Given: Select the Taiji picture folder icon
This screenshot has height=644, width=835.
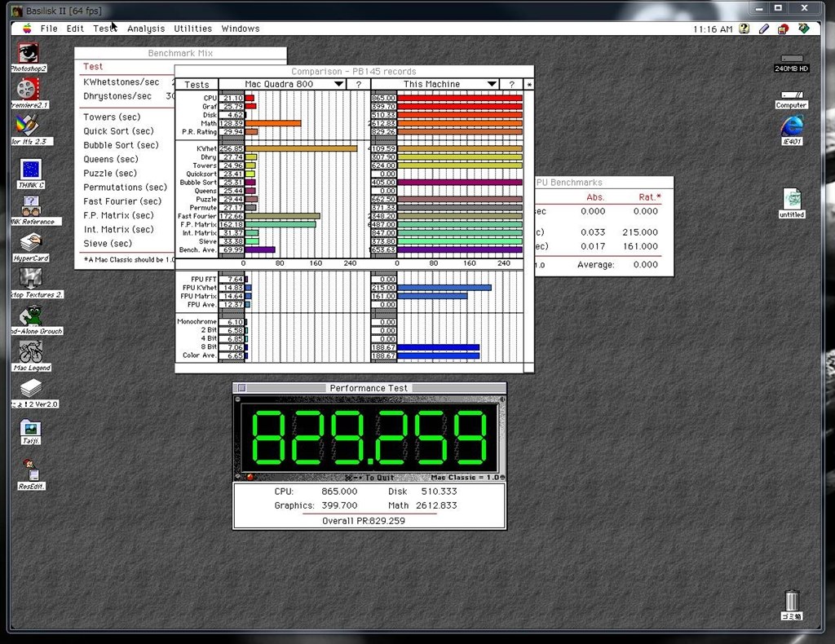Looking at the screenshot, I should pyautogui.click(x=30, y=428).
